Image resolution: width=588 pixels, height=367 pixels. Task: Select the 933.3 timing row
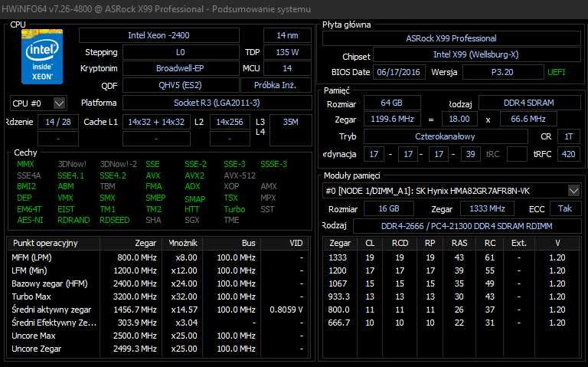coord(451,297)
